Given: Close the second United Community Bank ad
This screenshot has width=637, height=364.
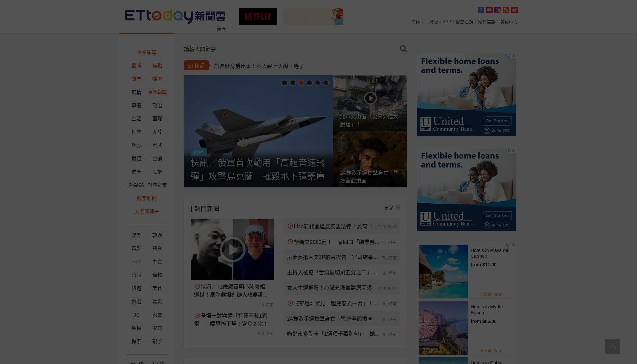Looking at the screenshot, I should click(514, 150).
